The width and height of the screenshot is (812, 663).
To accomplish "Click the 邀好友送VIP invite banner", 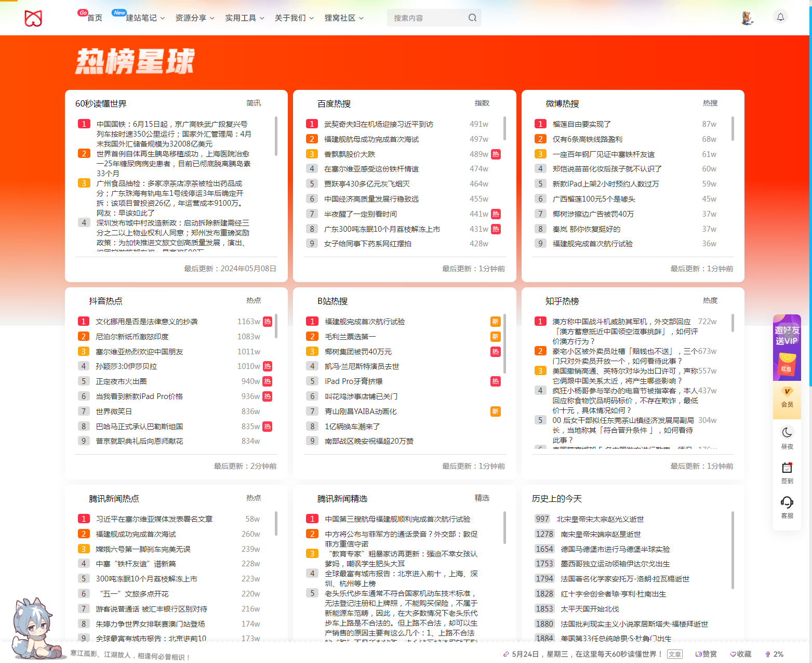I will (787, 347).
